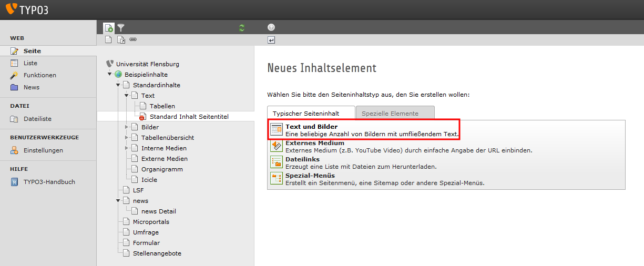Collapse the news tree node
The width and height of the screenshot is (644, 266).
tap(118, 201)
